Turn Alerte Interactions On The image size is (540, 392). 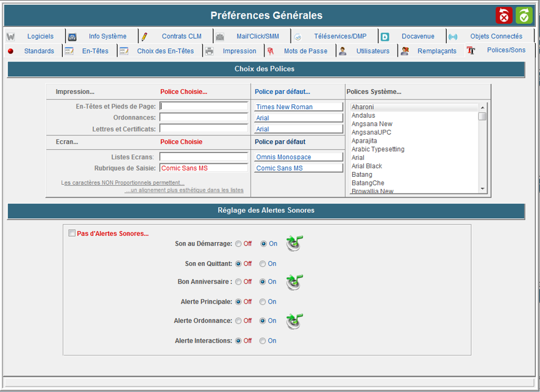tap(263, 341)
